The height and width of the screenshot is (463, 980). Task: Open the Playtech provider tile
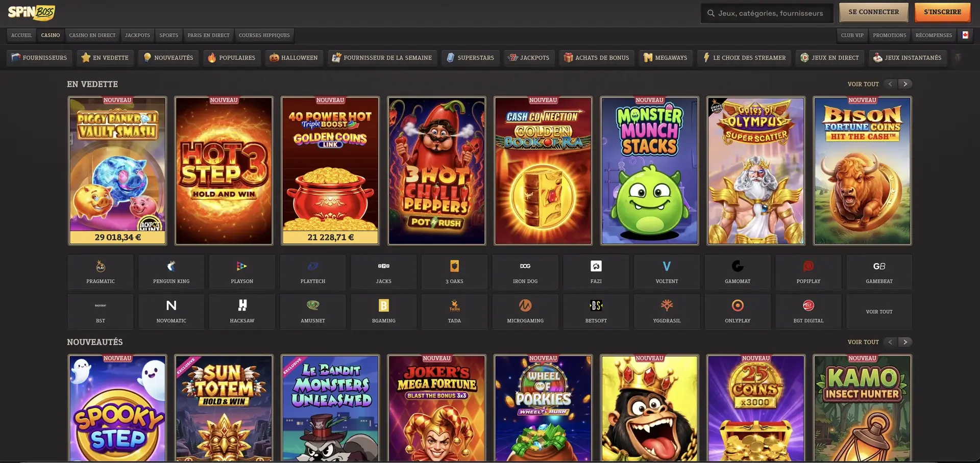313,272
